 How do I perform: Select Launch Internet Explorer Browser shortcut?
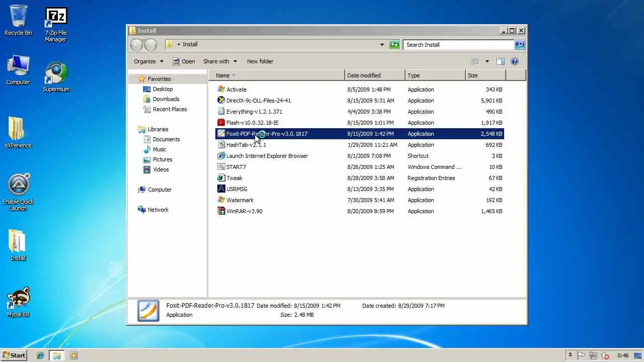267,156
